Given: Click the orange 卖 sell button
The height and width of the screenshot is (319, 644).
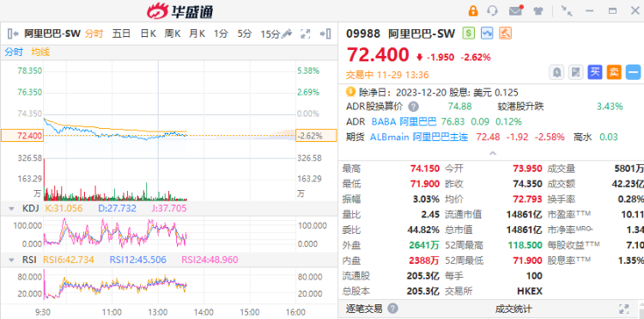Looking at the screenshot, I should [x=614, y=72].
